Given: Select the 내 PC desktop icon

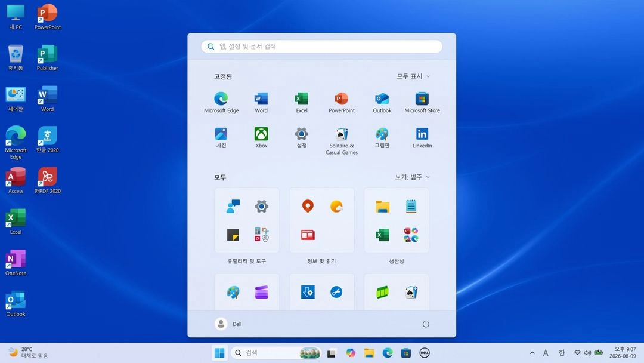Looking at the screenshot, I should (x=16, y=17).
